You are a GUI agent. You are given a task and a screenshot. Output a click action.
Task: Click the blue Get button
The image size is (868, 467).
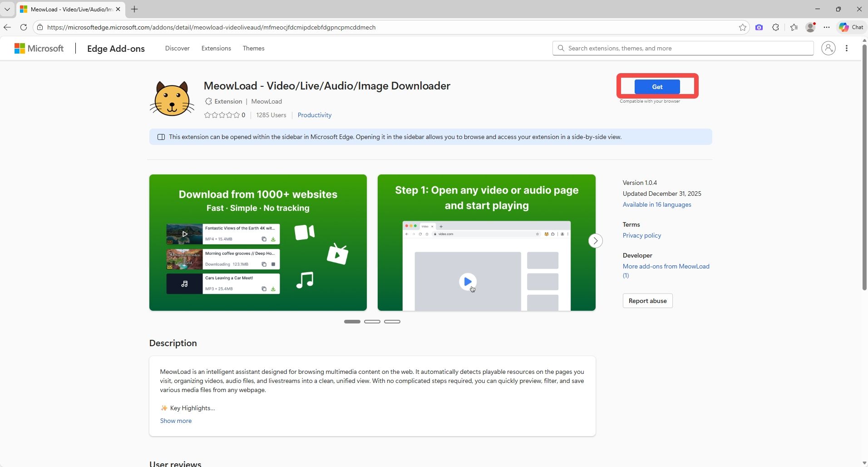pos(657,87)
